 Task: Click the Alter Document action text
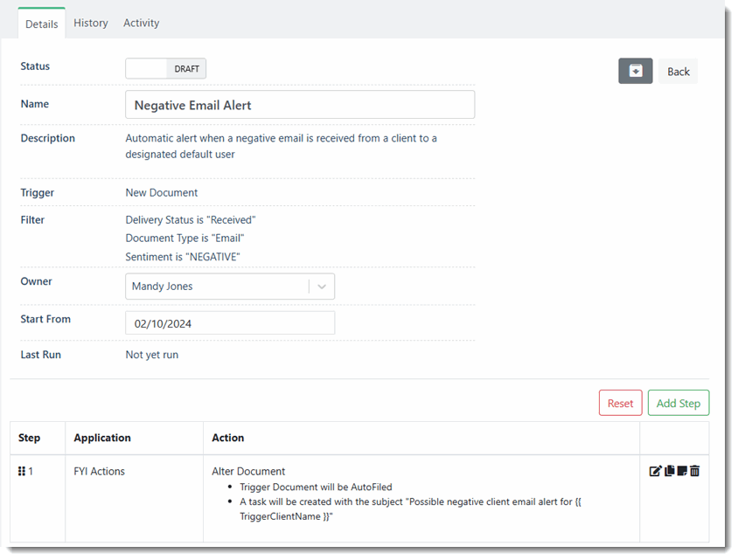[x=248, y=471]
